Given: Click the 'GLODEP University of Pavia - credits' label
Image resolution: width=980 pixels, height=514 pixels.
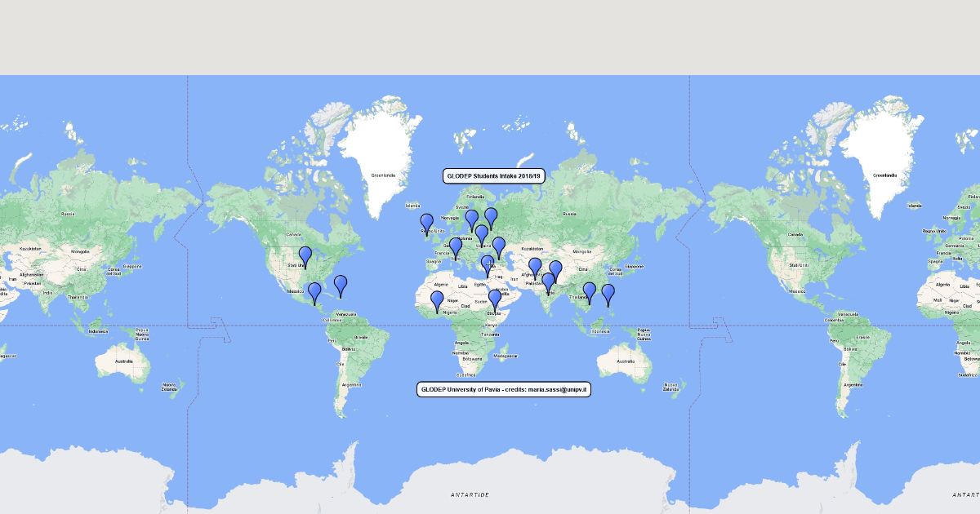Looking at the screenshot, I should tap(504, 389).
